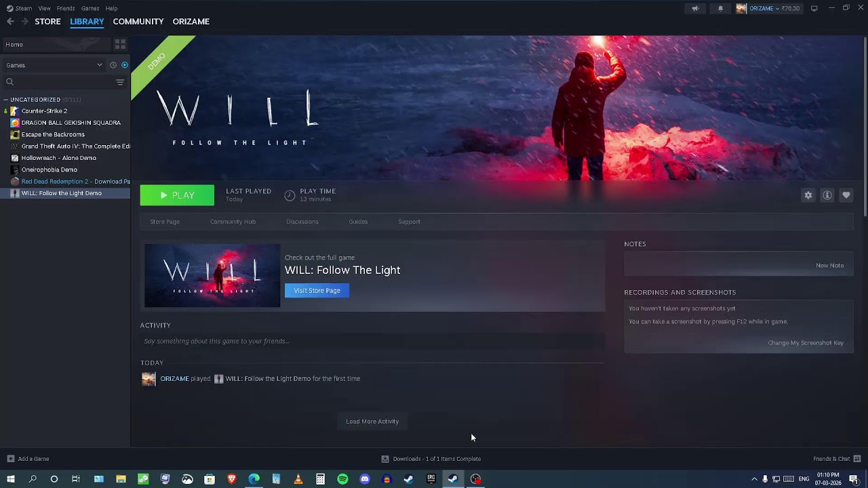Viewport: 868px width, 488px height.
Task: Open the Support link
Action: pyautogui.click(x=409, y=222)
